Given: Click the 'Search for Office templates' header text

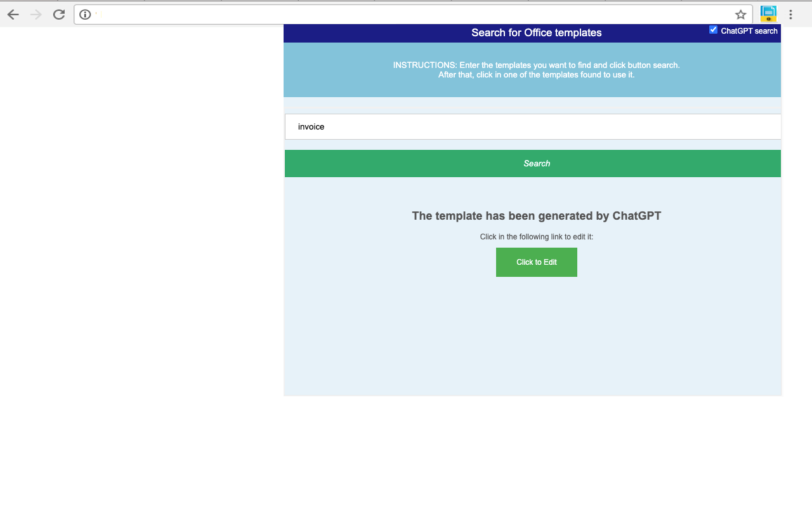Looking at the screenshot, I should (x=537, y=32).
